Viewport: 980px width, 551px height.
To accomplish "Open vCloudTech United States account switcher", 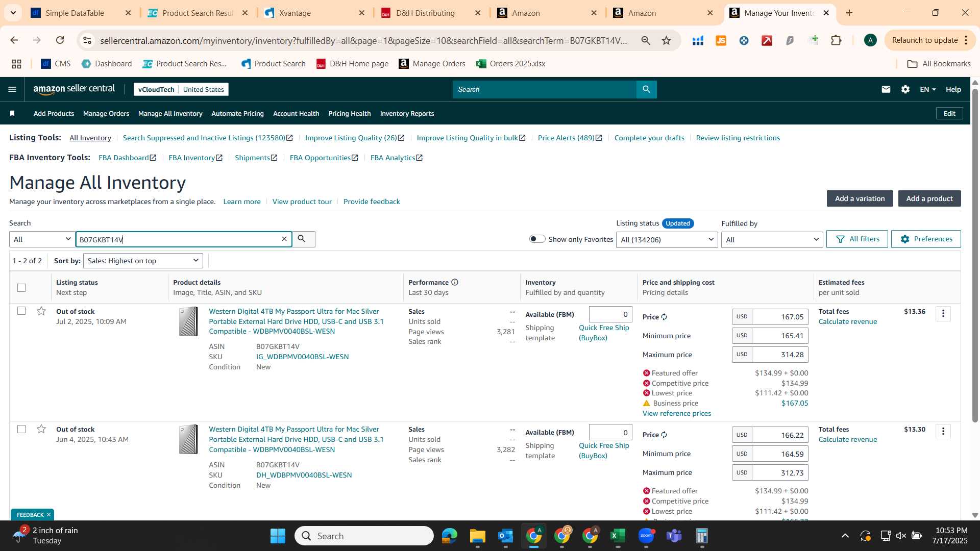I will click(181, 89).
